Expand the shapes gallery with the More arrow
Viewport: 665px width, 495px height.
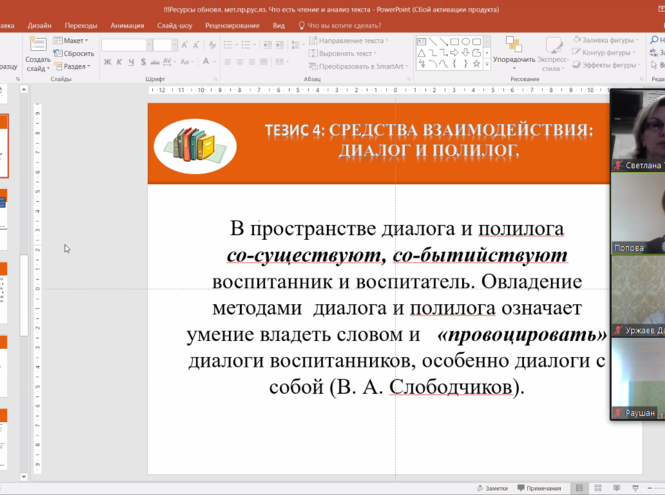tap(487, 64)
